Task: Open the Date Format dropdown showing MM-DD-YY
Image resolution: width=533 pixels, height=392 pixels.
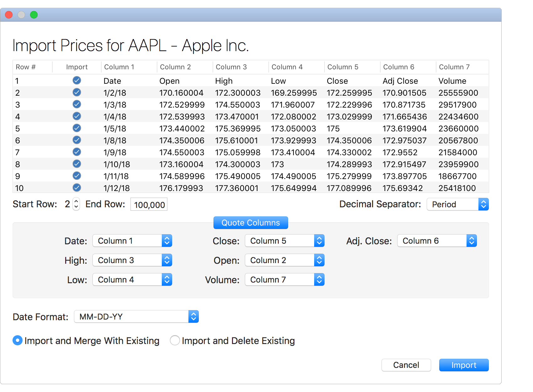Action: (x=136, y=316)
